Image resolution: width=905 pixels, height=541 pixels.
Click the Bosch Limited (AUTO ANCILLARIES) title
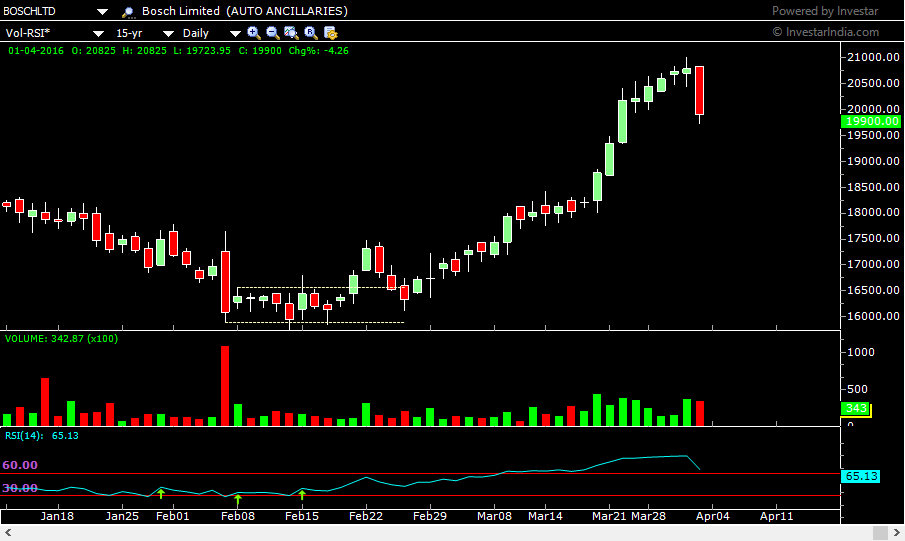[245, 12]
